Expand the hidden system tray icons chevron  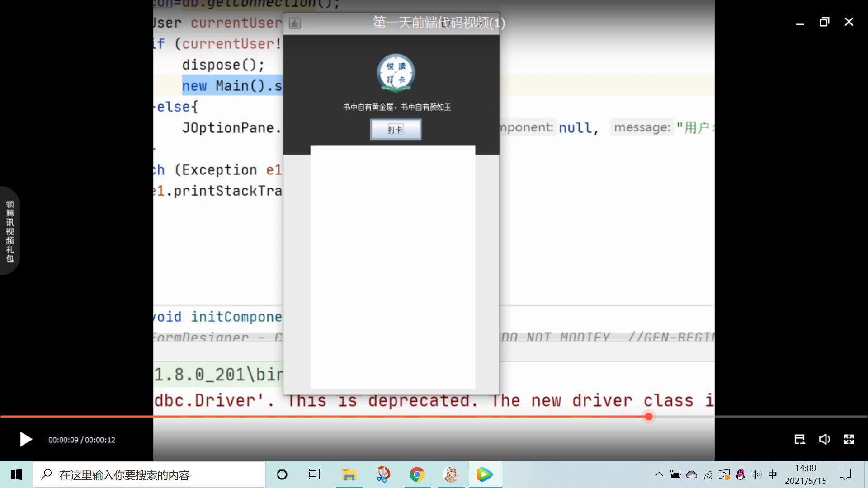659,474
